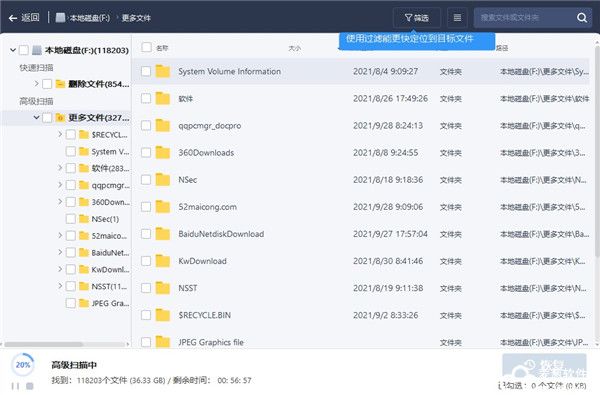Open the filter funnel button

(416, 18)
